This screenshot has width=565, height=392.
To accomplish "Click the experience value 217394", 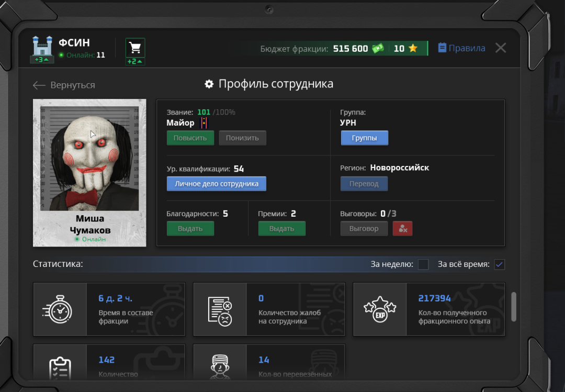I will coord(435,298).
